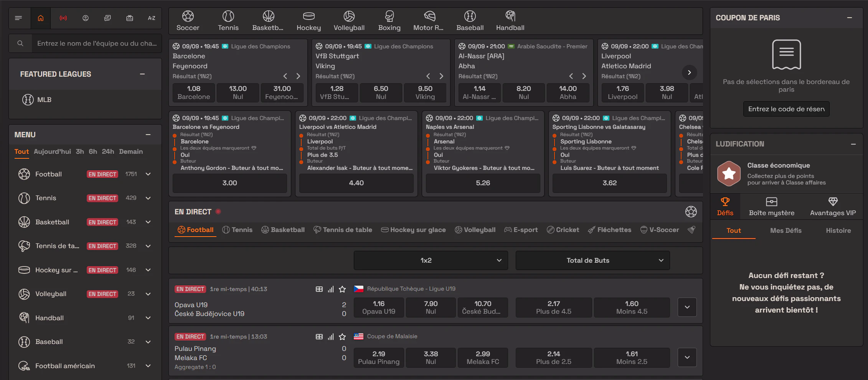
Task: Open the hamburger menu icon
Action: point(18,18)
